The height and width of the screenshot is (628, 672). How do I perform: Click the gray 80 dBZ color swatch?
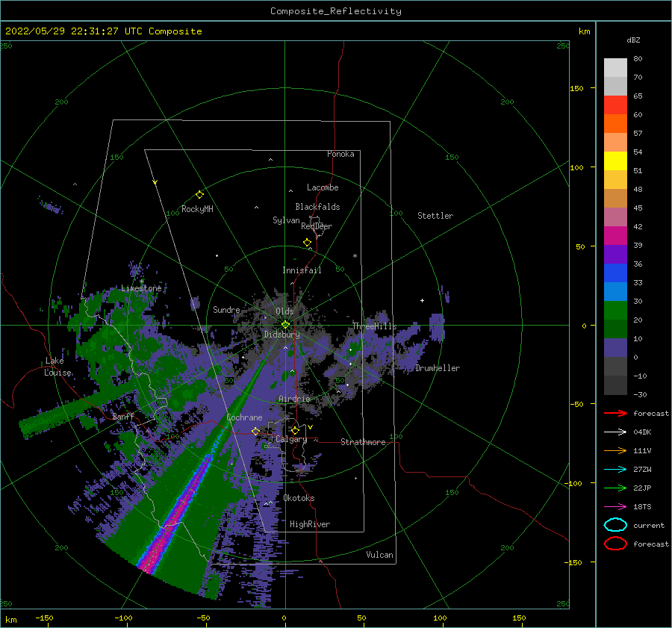(x=615, y=67)
